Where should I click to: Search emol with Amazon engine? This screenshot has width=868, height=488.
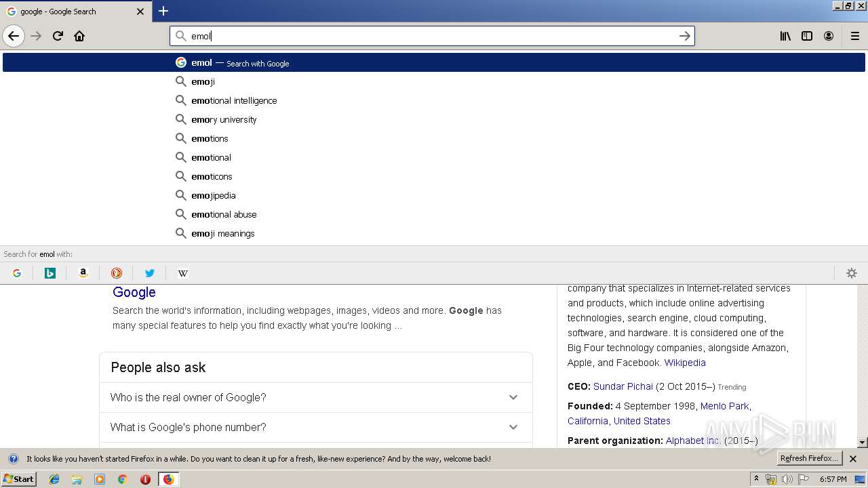tap(83, 273)
